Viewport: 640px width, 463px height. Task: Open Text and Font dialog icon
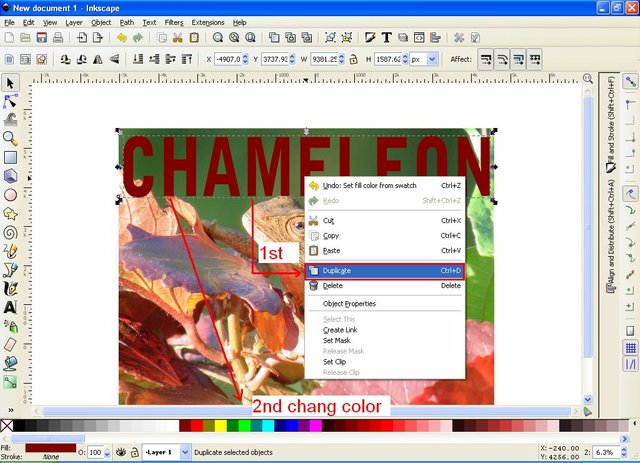pos(386,38)
